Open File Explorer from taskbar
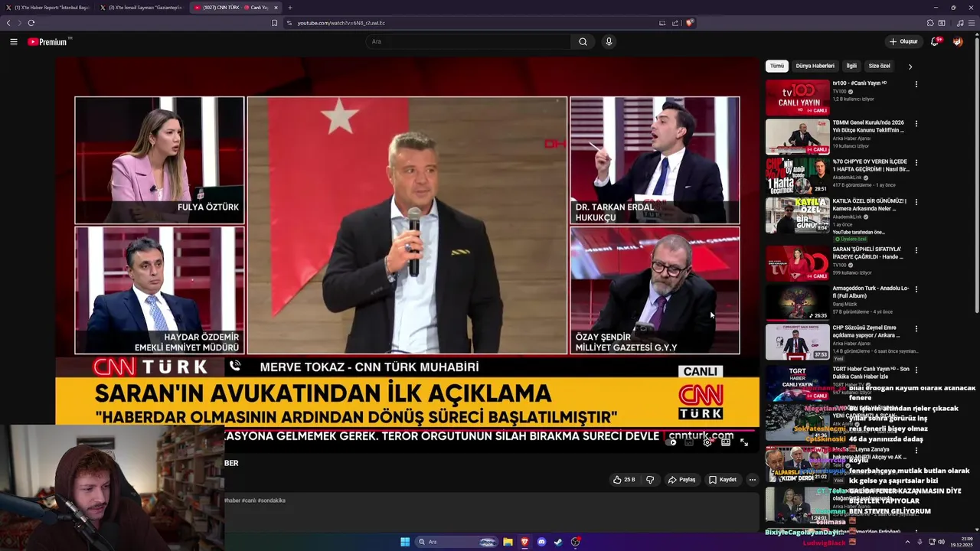 508,542
